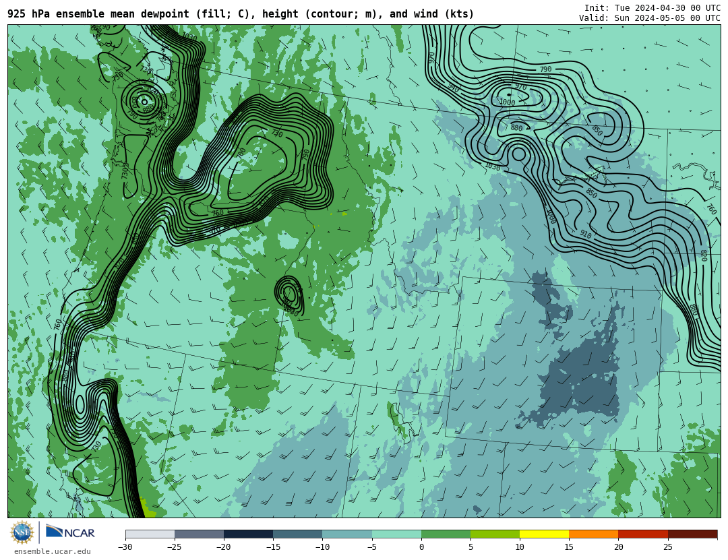Click the -20 to -15 dark navy swatch
This screenshot has height=560, width=728.
click(x=248, y=534)
